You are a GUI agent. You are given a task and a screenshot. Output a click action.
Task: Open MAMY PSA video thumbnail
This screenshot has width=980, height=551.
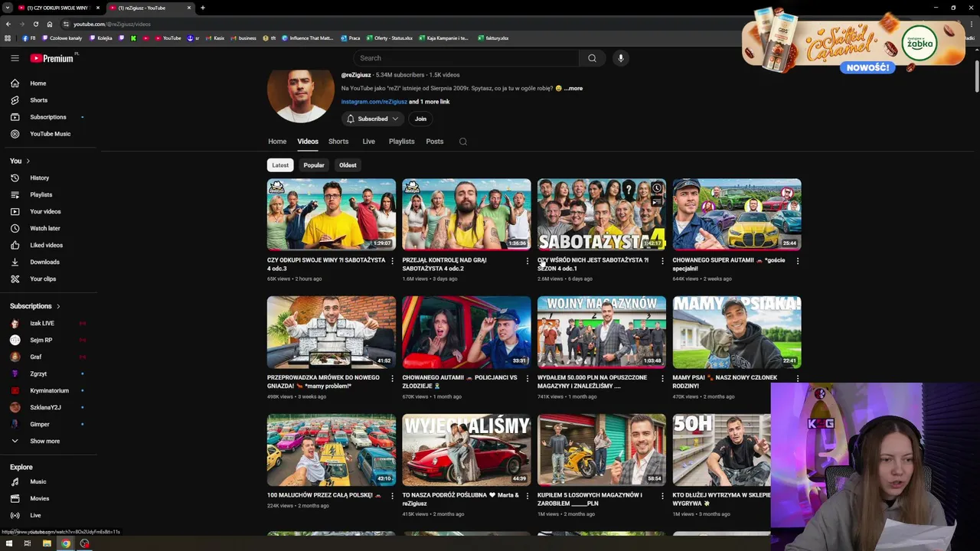point(737,332)
